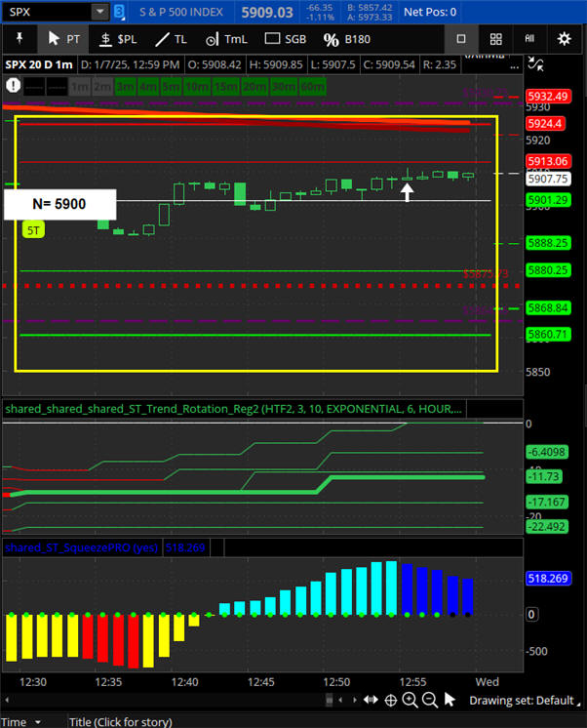Toggle the 2m timeframe label
The height and width of the screenshot is (728, 587).
(x=102, y=87)
